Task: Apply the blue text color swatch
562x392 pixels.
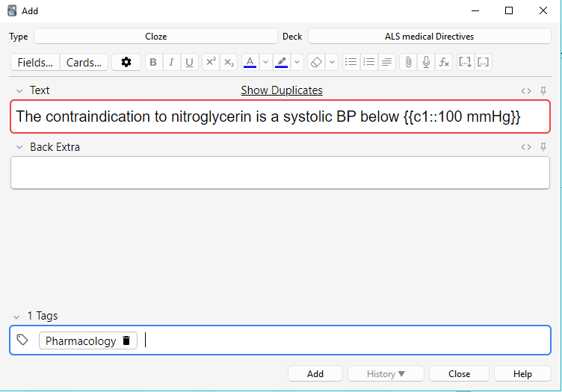Action: tap(250, 63)
